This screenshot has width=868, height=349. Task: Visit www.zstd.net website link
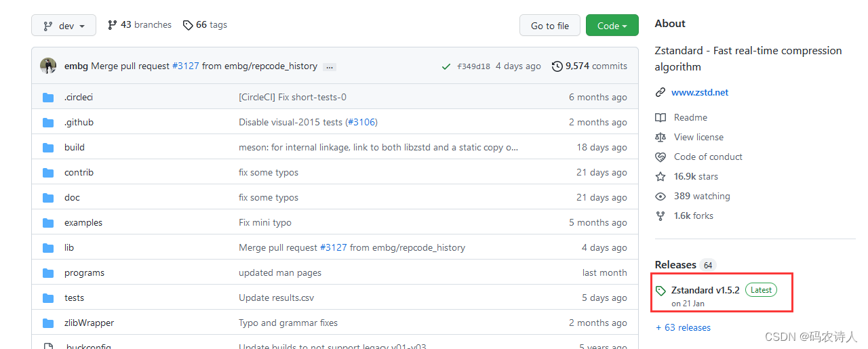pos(700,92)
